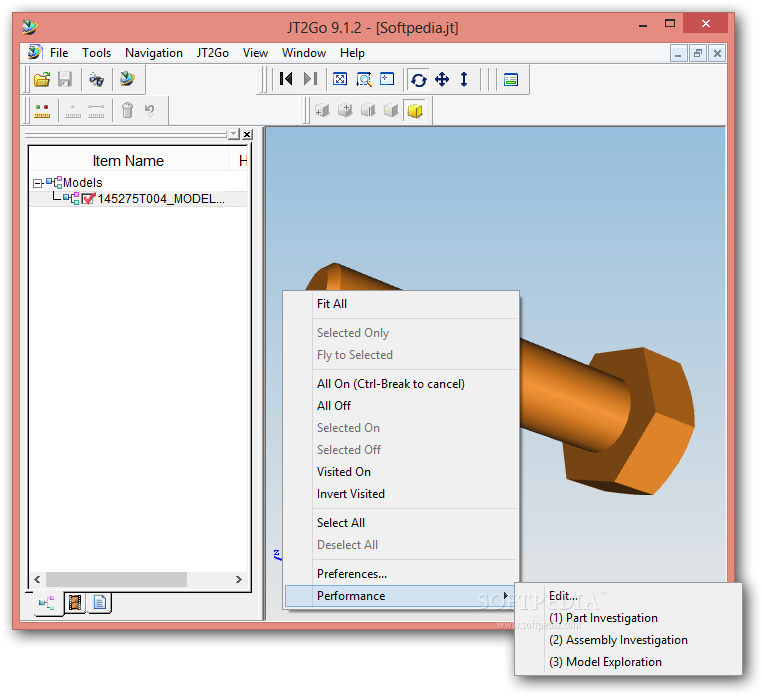The height and width of the screenshot is (696, 763).
Task: Minimize the inner document window
Action: pyautogui.click(x=678, y=54)
